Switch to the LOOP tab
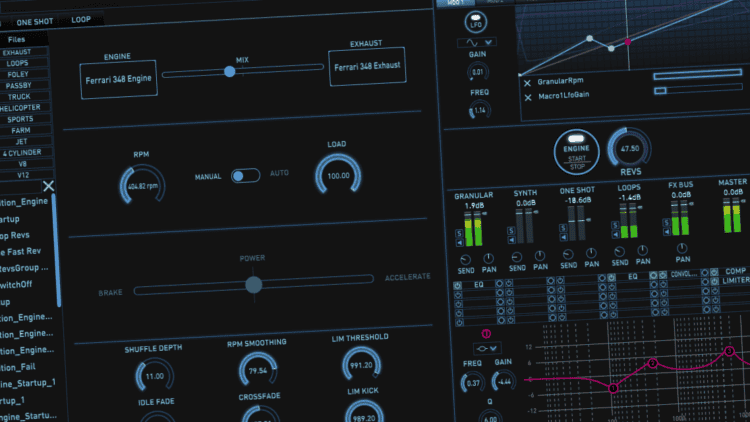 (x=81, y=20)
